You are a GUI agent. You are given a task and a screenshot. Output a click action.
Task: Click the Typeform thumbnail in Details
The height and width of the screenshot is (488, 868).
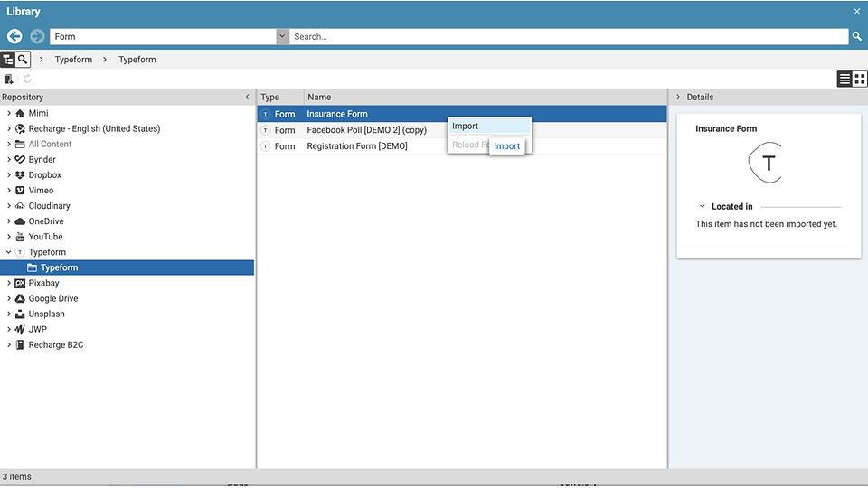tap(766, 163)
